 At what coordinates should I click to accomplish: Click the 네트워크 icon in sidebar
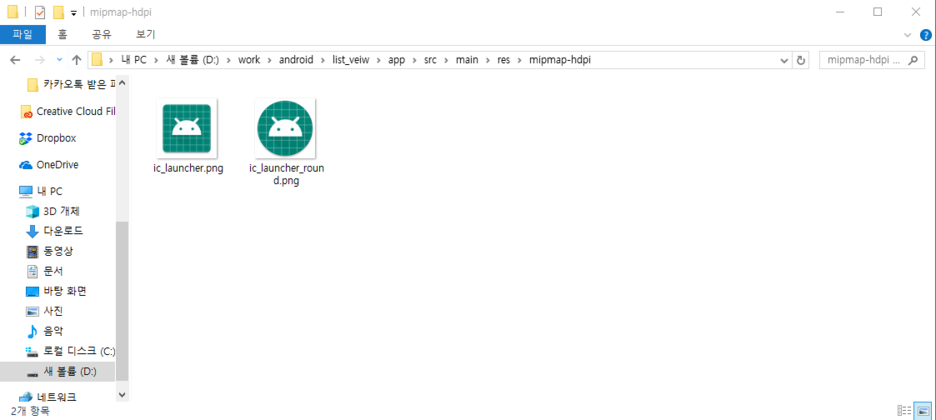click(x=26, y=397)
